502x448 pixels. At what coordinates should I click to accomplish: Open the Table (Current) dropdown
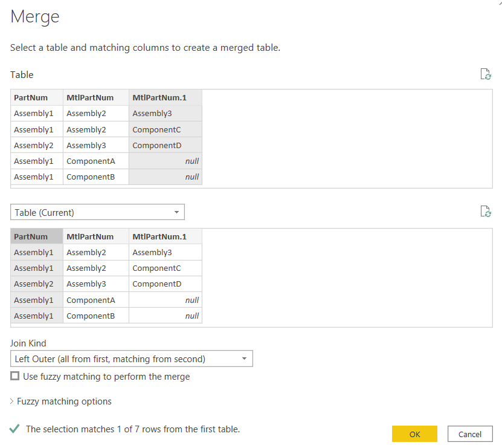point(97,212)
